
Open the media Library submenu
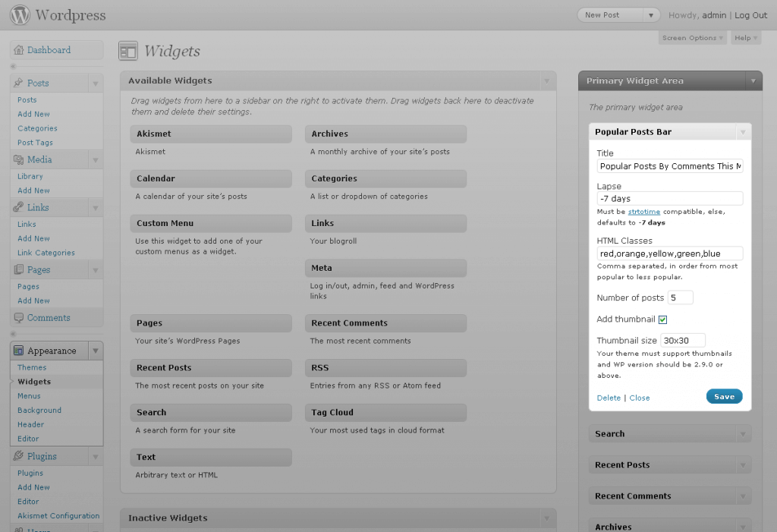[30, 177]
